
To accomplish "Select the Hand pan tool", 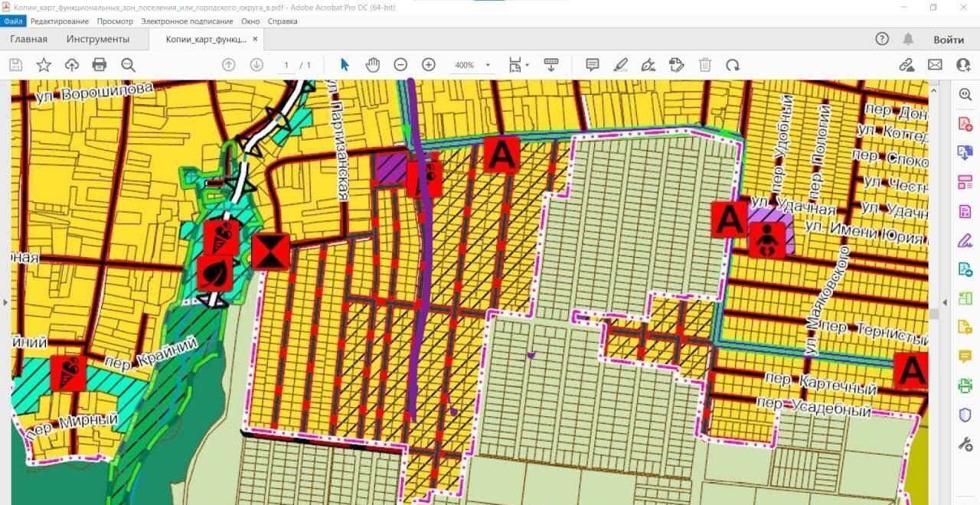I will click(373, 65).
